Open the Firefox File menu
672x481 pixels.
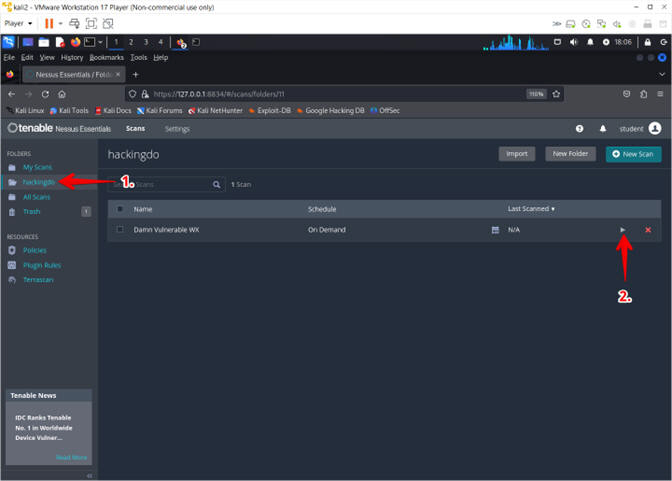(9, 57)
